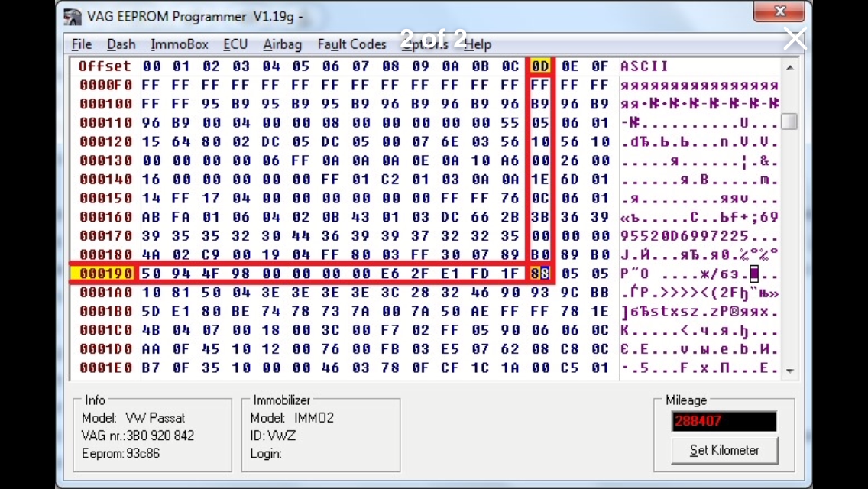
Task: Open the File menu
Action: (82, 44)
